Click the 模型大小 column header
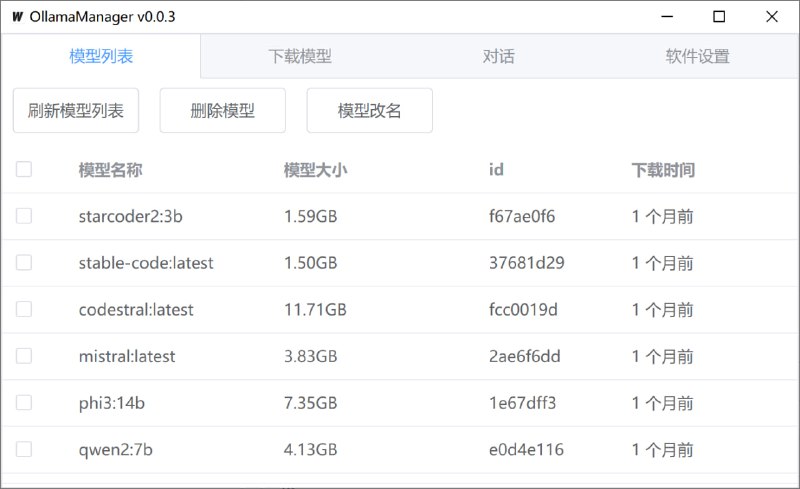This screenshot has height=489, width=800. [315, 170]
